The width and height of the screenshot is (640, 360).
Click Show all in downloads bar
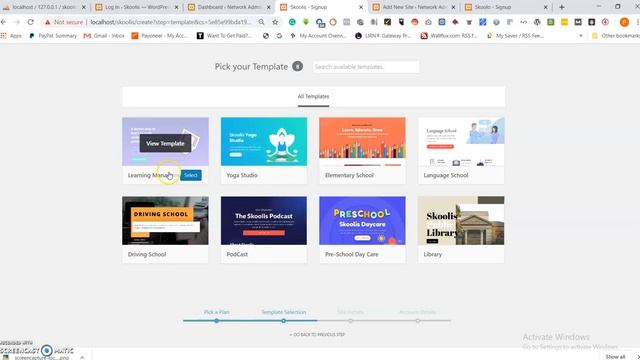[x=615, y=357]
